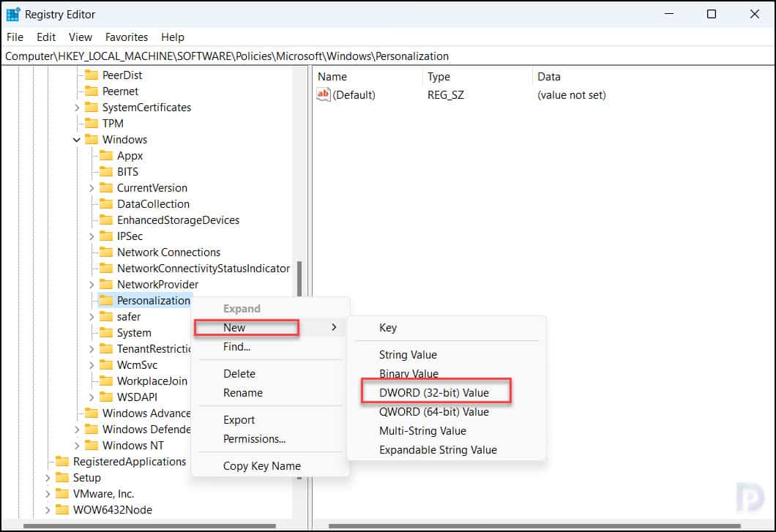Viewport: 776px width, 532px height.
Task: Click the Personalization folder icon
Action: [x=106, y=301]
